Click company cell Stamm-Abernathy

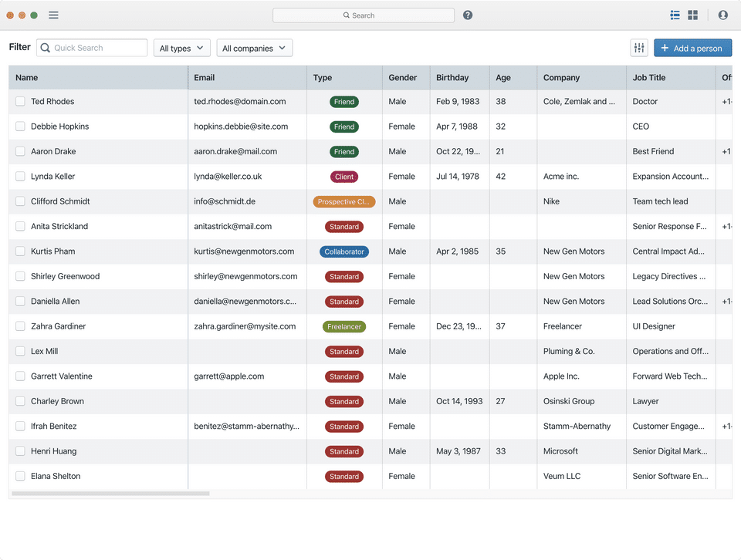point(577,427)
